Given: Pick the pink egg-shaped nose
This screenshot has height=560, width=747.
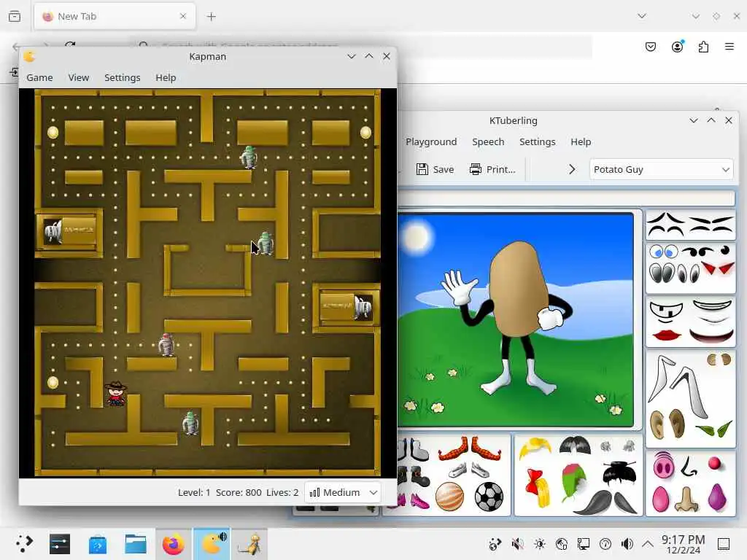Looking at the screenshot, I should [x=661, y=499].
